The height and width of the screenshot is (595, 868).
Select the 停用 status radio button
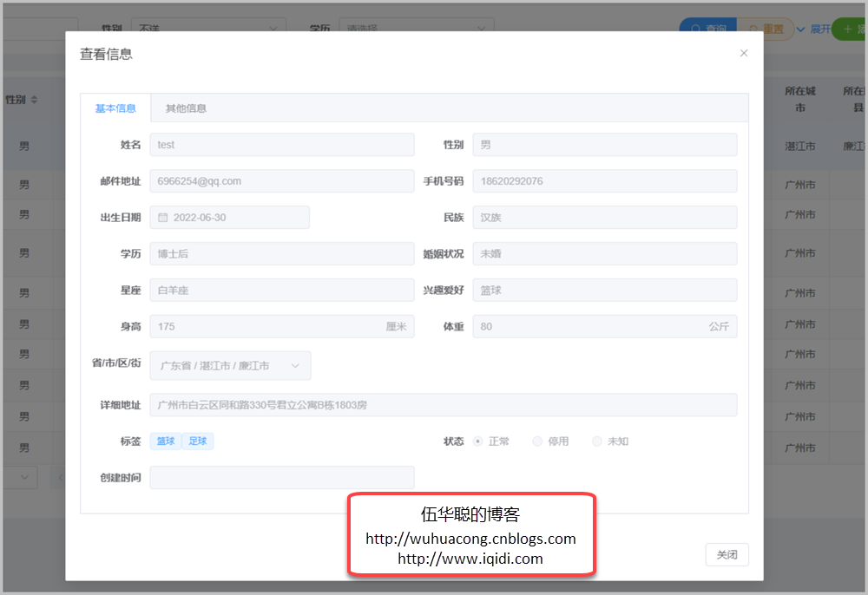click(537, 441)
